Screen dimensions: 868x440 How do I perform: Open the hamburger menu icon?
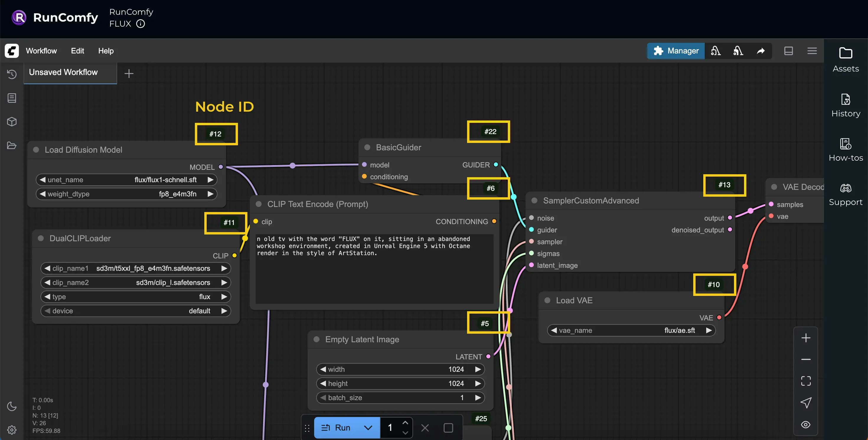[812, 51]
